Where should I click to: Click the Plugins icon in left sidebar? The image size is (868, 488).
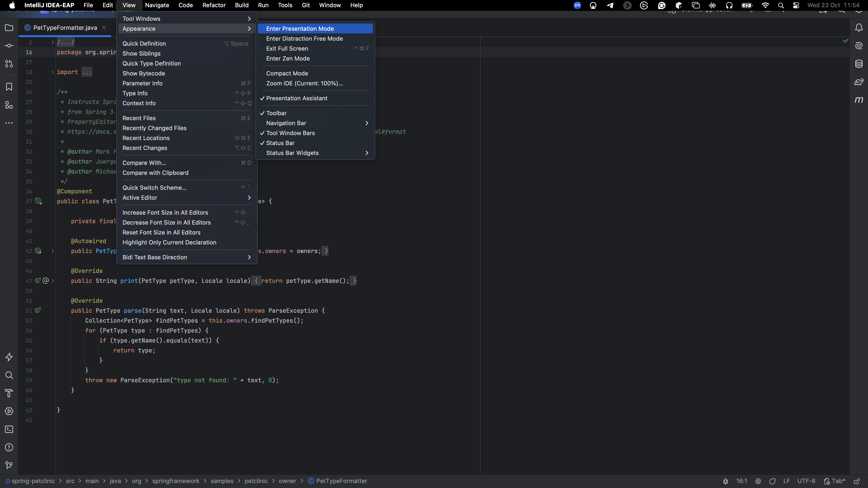tap(9, 105)
